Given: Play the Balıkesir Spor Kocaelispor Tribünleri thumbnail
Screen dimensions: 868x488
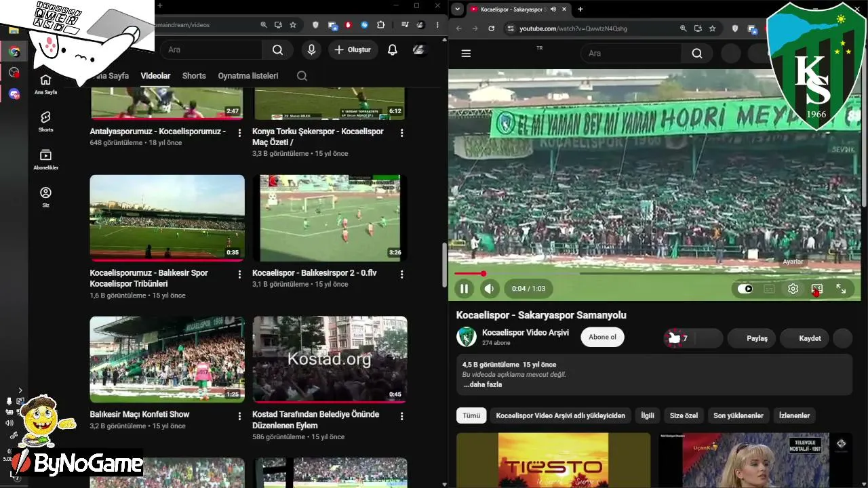Looking at the screenshot, I should pyautogui.click(x=167, y=218).
